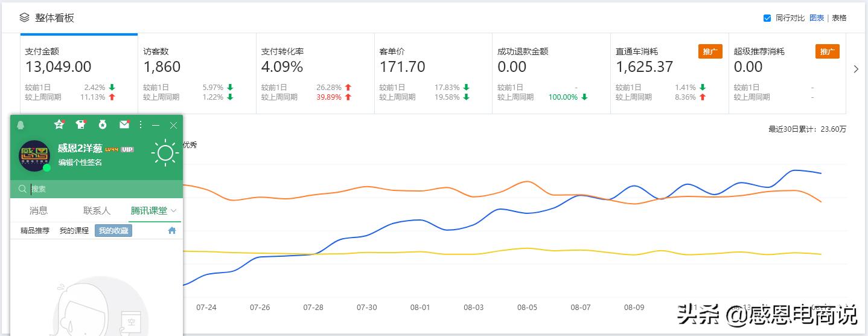The width and height of the screenshot is (868, 336).
Task: Click 推广 button for 直通车消耗
Action: 709,51
